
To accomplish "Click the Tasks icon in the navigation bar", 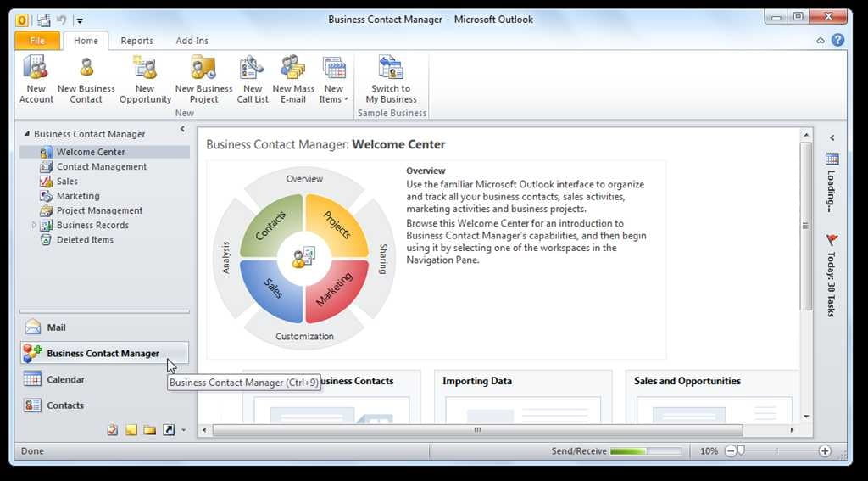I will 113,430.
